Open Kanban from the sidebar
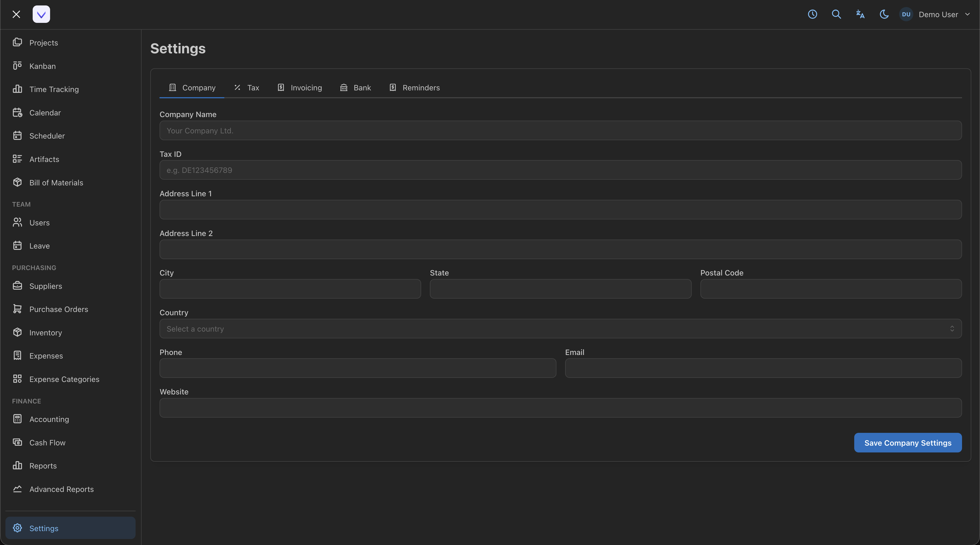 tap(42, 66)
